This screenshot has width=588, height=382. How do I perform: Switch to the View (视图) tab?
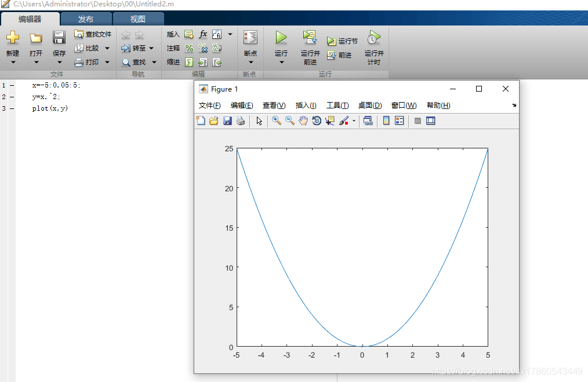[x=138, y=19]
